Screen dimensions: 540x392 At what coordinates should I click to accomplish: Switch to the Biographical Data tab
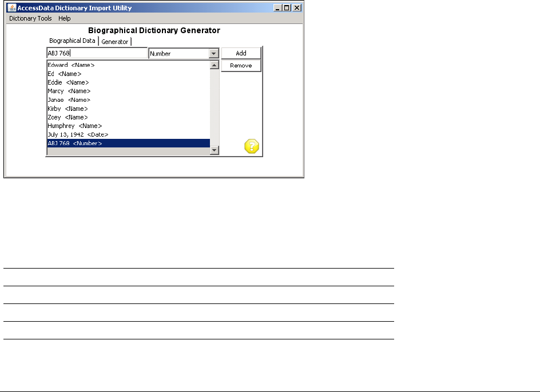coord(72,41)
